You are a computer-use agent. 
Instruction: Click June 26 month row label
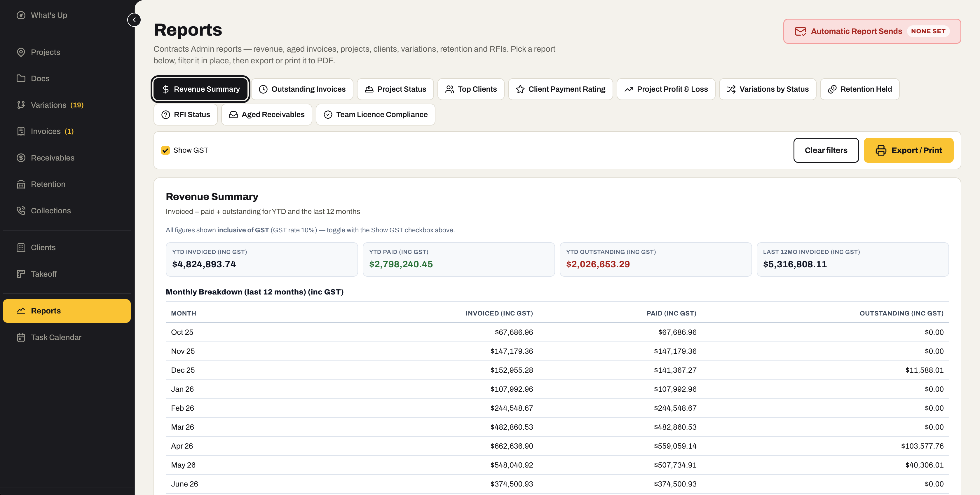(x=184, y=484)
